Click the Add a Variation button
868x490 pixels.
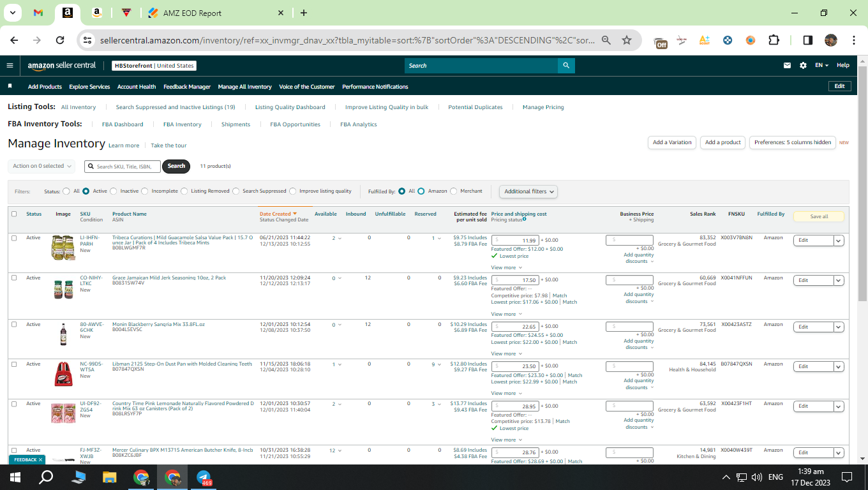click(x=672, y=142)
